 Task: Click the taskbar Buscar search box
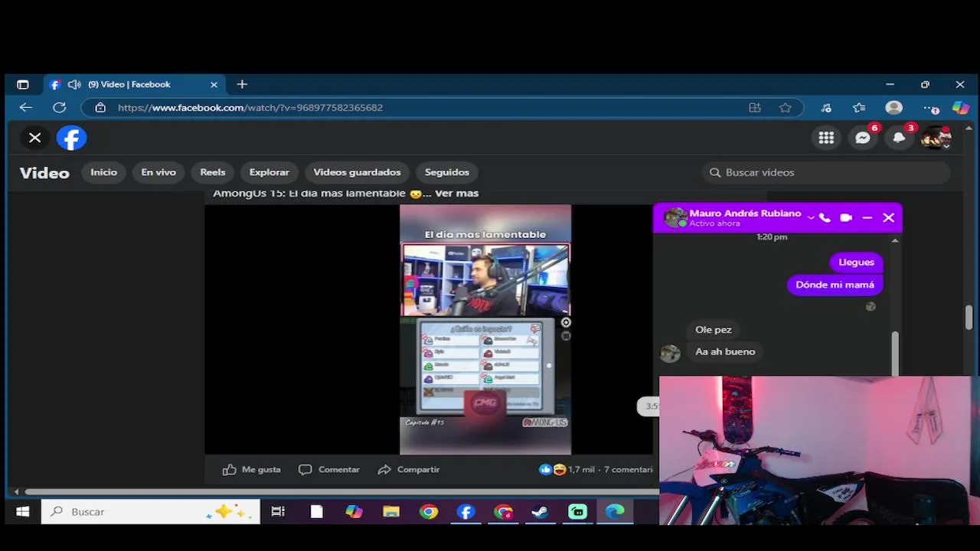pos(150,512)
